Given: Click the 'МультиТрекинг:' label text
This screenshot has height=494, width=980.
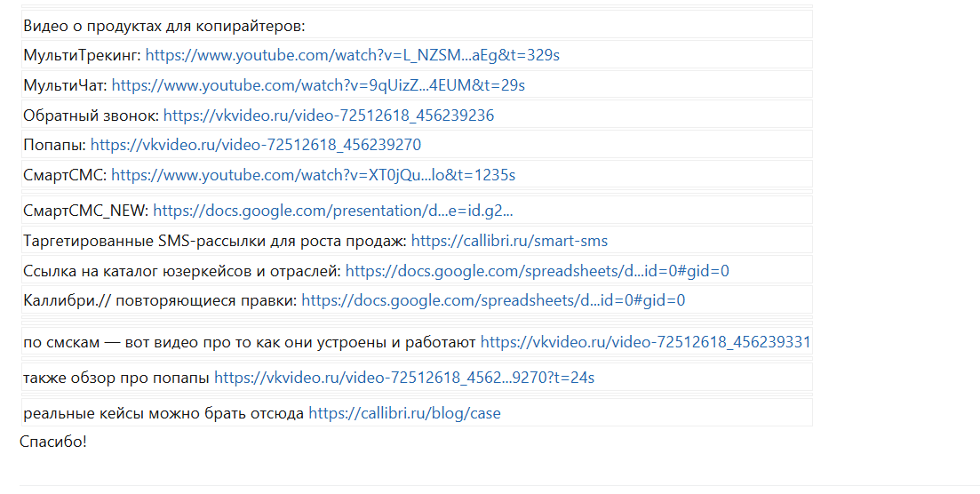Looking at the screenshot, I should click(83, 55).
